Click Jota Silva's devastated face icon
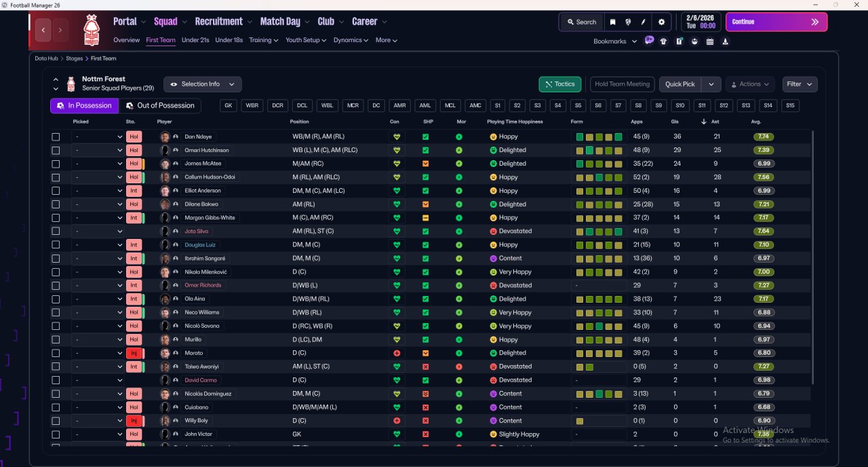868x467 pixels. [493, 231]
